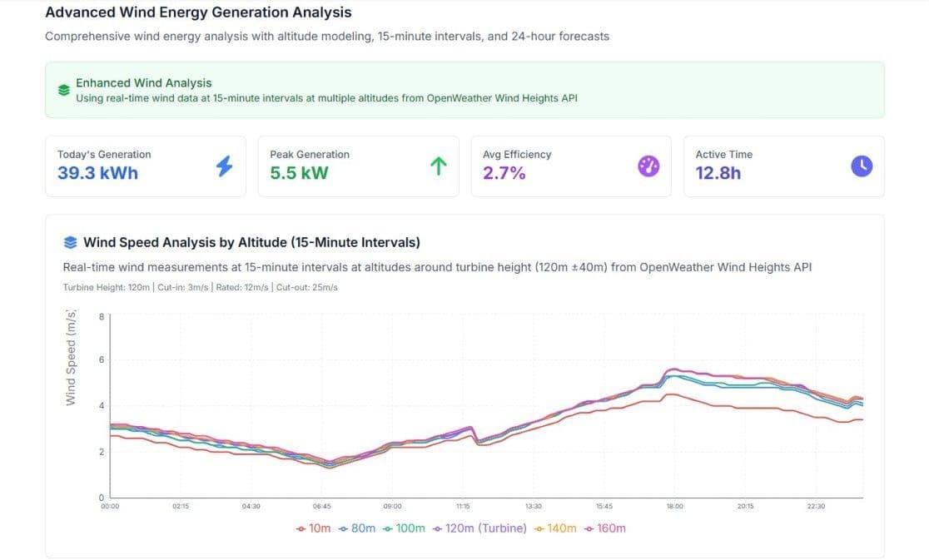Click the purple efficiency gauge icon on Avg Efficiency card
The image size is (929, 560).
click(648, 166)
